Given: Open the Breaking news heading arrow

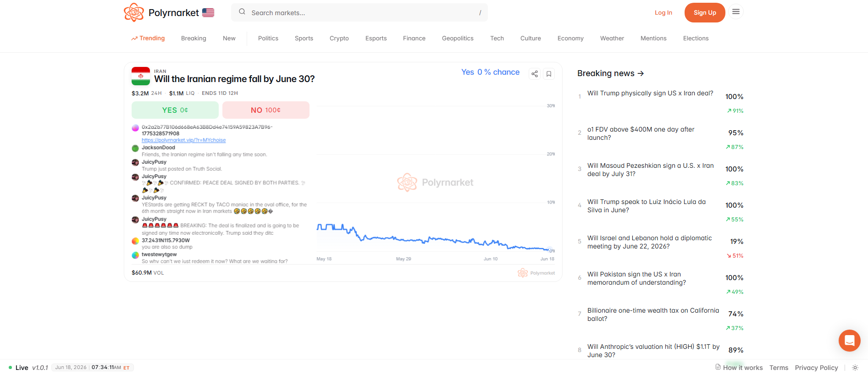Looking at the screenshot, I should tap(641, 73).
